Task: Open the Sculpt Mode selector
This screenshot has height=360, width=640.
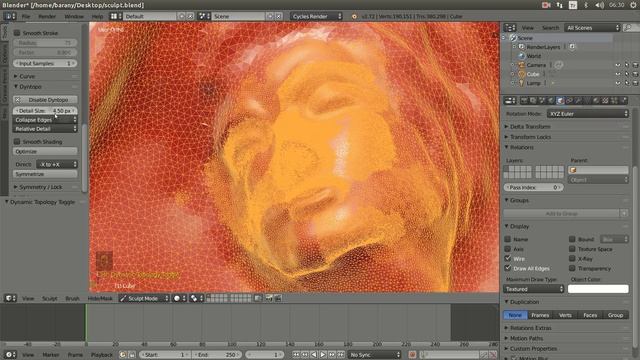Action: coord(144,298)
